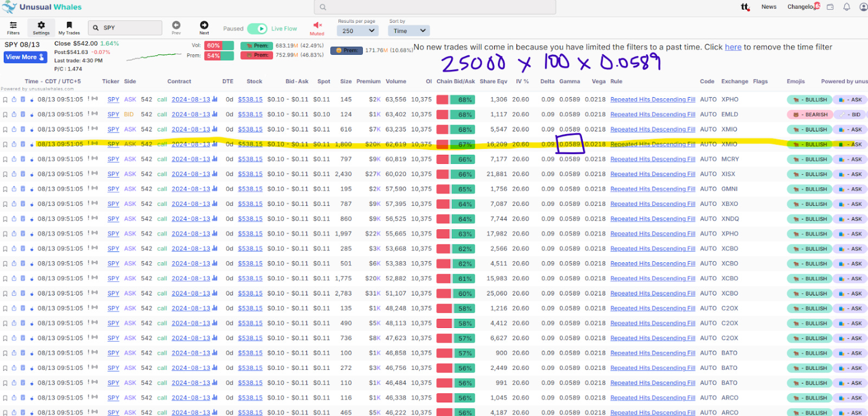Open $538.15 stock link on size 124 row
The height and width of the screenshot is (416, 868).
pos(250,115)
